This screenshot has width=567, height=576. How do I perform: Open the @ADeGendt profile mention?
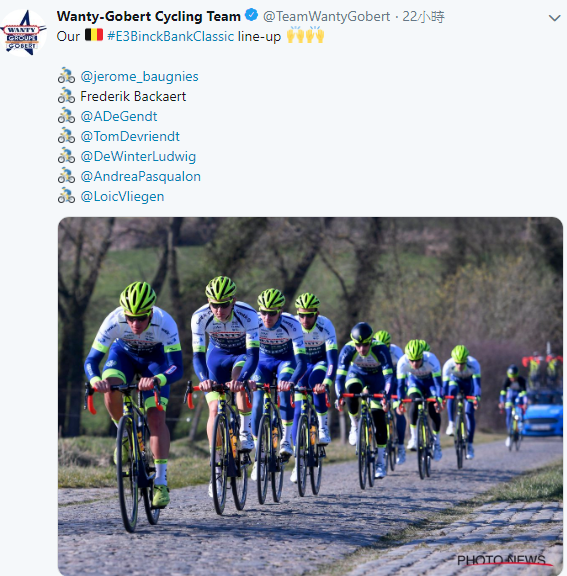[119, 116]
